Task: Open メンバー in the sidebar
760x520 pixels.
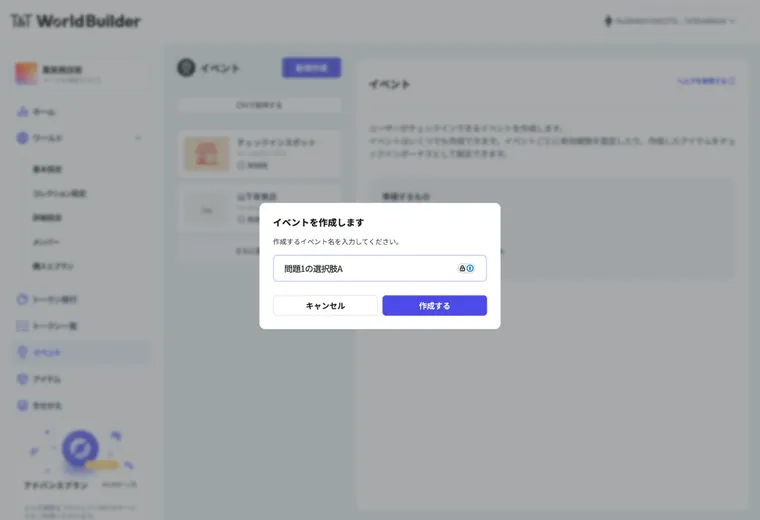Action: tap(46, 242)
